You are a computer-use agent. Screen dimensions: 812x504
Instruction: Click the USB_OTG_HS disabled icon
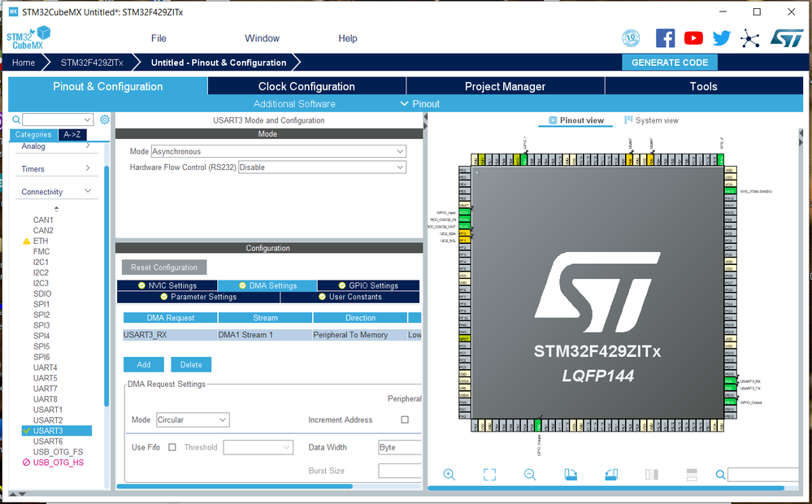coord(26,463)
